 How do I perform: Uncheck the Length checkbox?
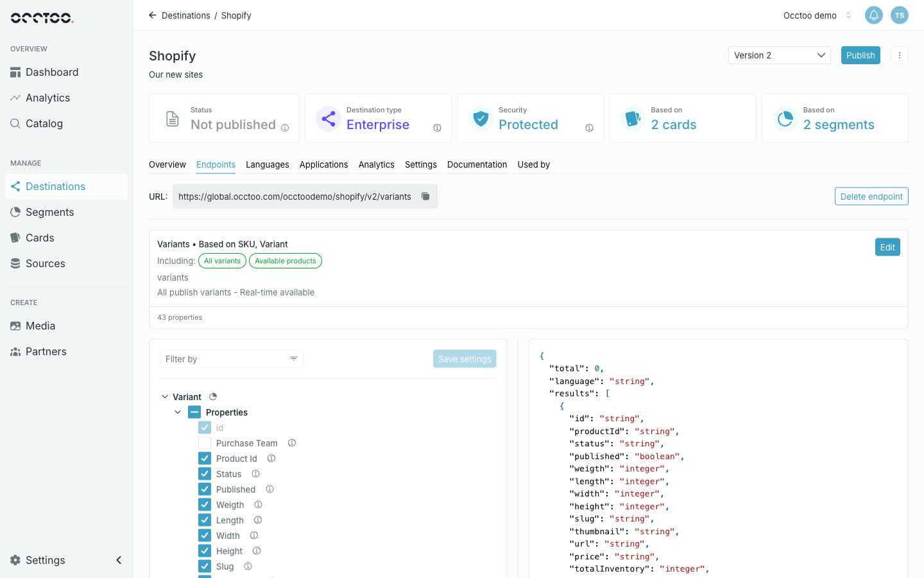[x=205, y=520]
